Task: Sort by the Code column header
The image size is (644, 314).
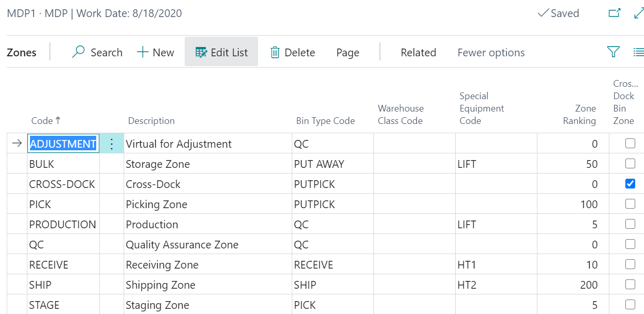Action: [46, 120]
